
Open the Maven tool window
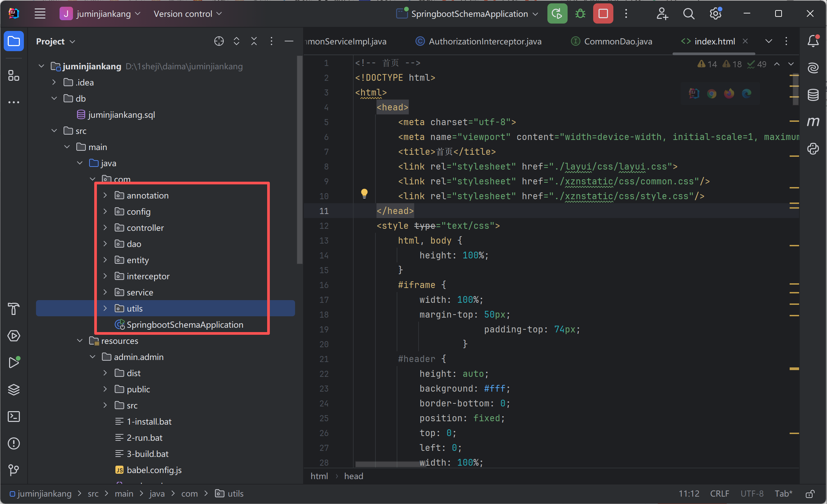coord(813,121)
